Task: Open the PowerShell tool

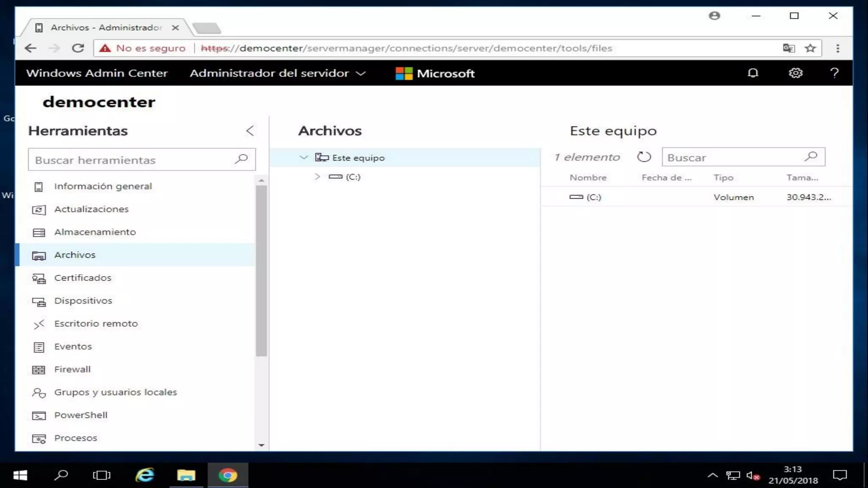Action: pos(81,415)
